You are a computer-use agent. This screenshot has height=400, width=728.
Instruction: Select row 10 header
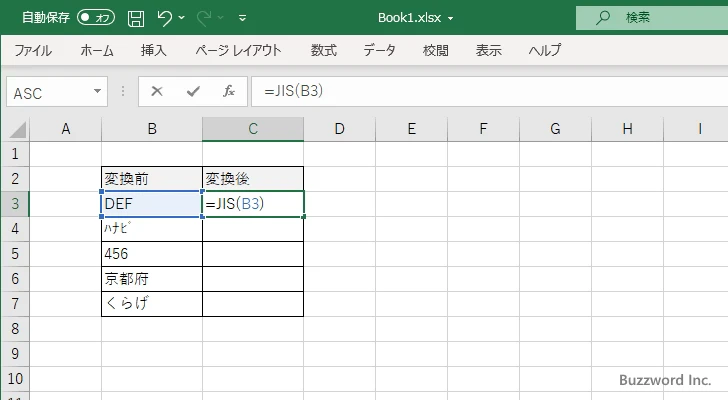coord(15,379)
